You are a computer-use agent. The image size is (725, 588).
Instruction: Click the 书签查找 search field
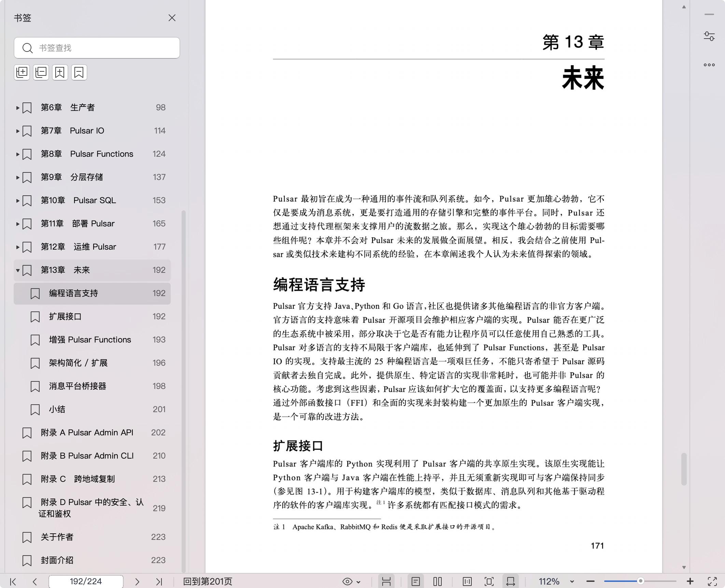[x=97, y=48]
